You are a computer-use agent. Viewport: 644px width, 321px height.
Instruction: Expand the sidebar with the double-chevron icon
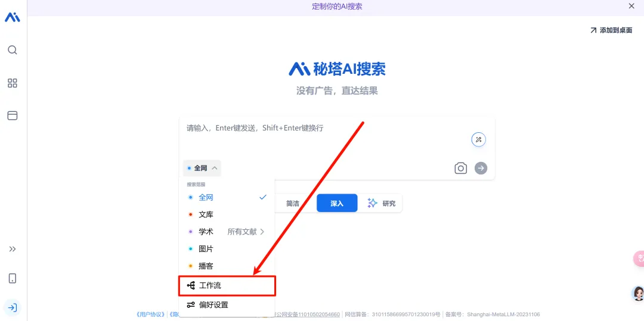point(13,249)
